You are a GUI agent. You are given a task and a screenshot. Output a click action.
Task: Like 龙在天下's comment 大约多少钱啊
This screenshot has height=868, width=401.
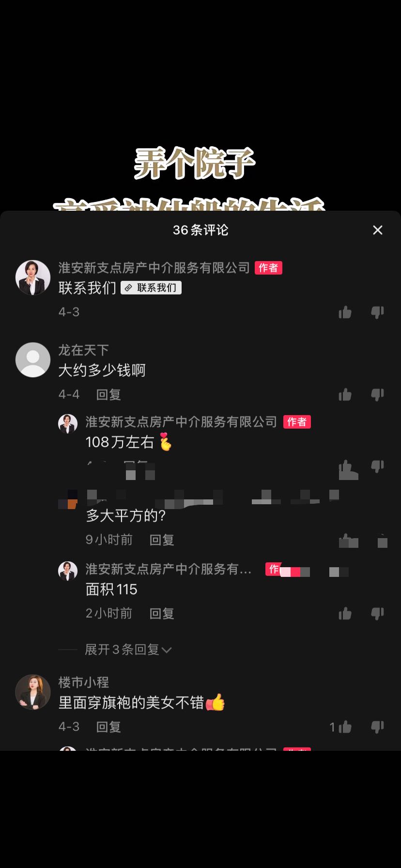[x=345, y=395]
